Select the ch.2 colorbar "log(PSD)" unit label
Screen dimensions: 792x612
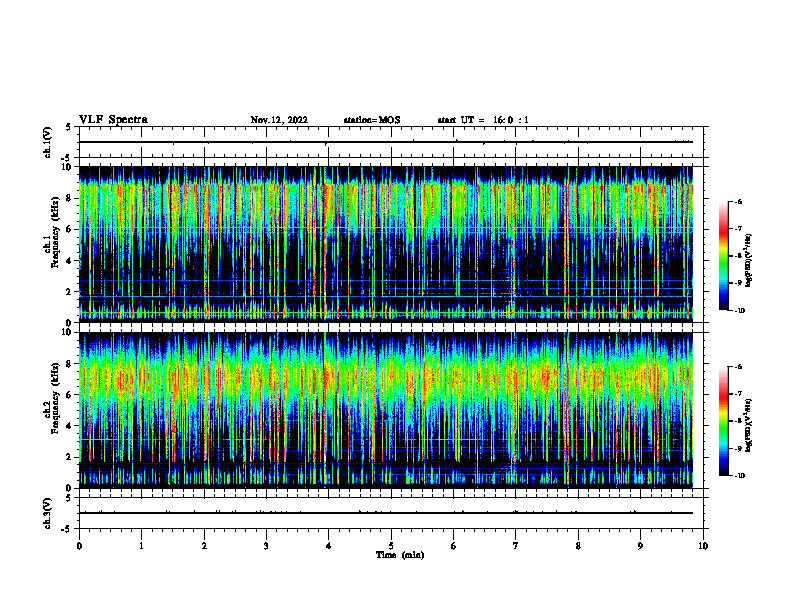pyautogui.click(x=749, y=426)
